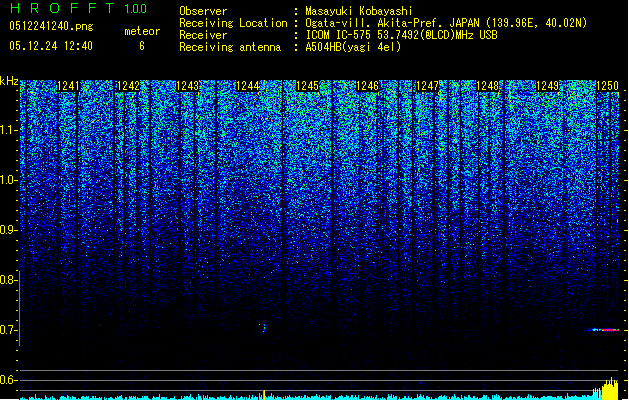Click the red meteor echo near 1250
Image resolution: width=629 pixels, height=400 pixels.
(x=604, y=330)
